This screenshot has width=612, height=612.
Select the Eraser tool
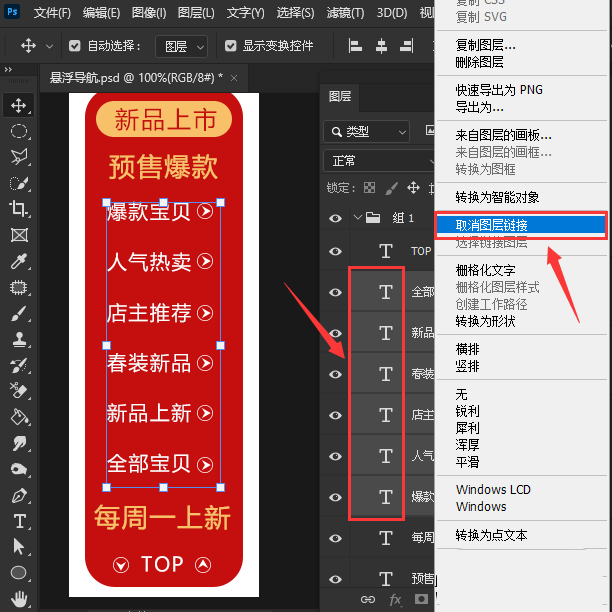(x=18, y=391)
